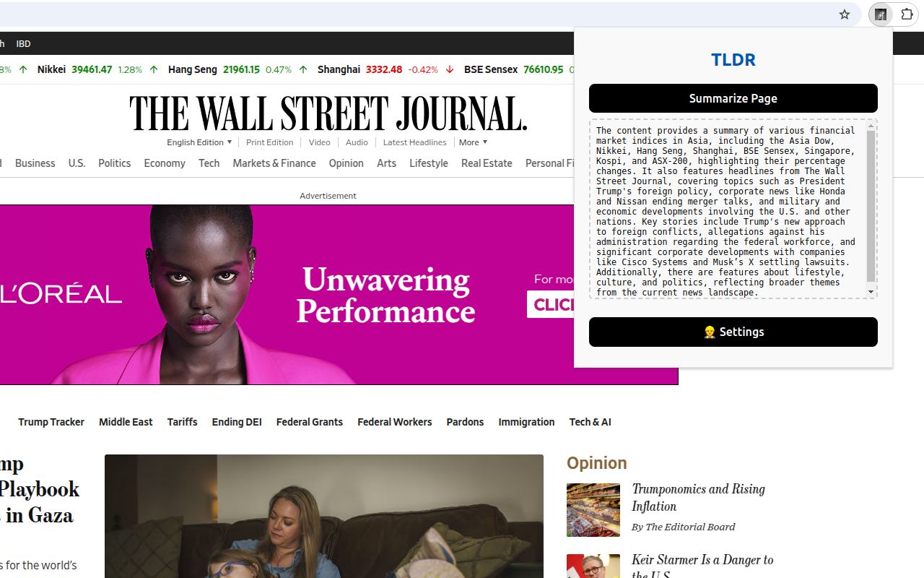This screenshot has height=578, width=924.
Task: Click the Opinion section heading
Action: pyautogui.click(x=597, y=463)
